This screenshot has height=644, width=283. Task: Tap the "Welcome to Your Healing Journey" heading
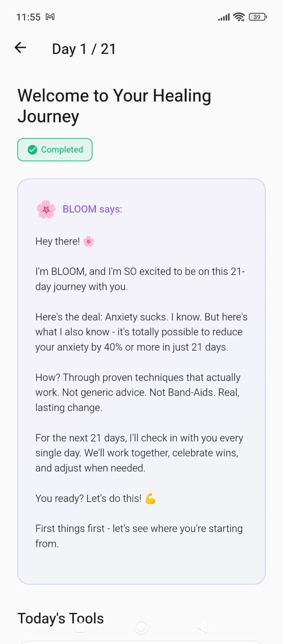114,106
